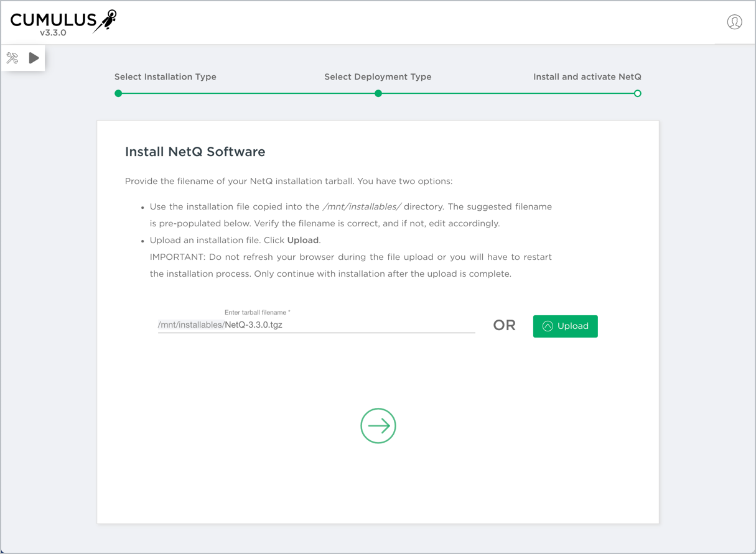Click the OR separator text
This screenshot has height=554, width=756.
tap(504, 326)
